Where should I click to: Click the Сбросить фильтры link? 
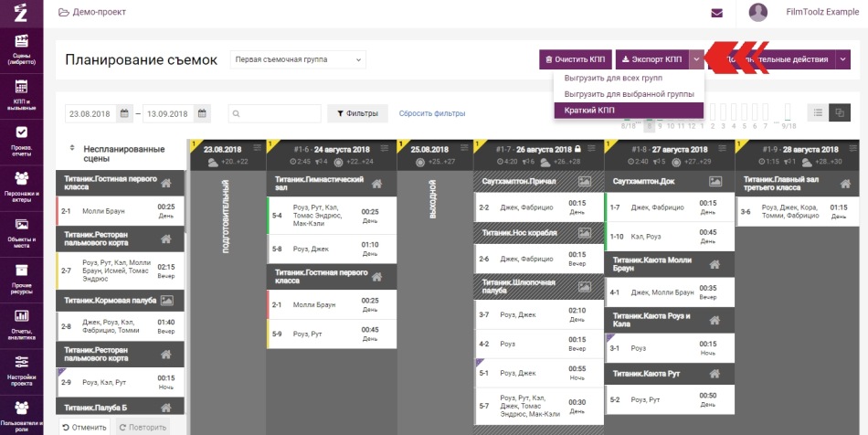[x=432, y=113]
